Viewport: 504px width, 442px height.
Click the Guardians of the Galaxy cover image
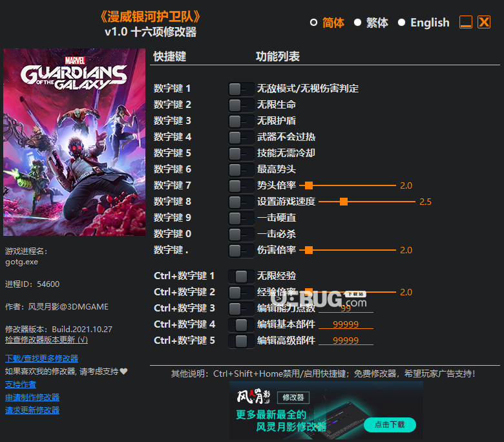coord(74,142)
